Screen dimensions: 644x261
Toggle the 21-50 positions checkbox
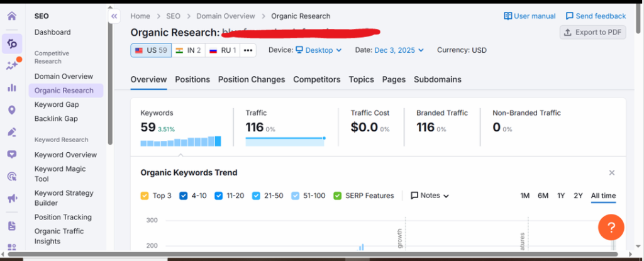coord(257,196)
